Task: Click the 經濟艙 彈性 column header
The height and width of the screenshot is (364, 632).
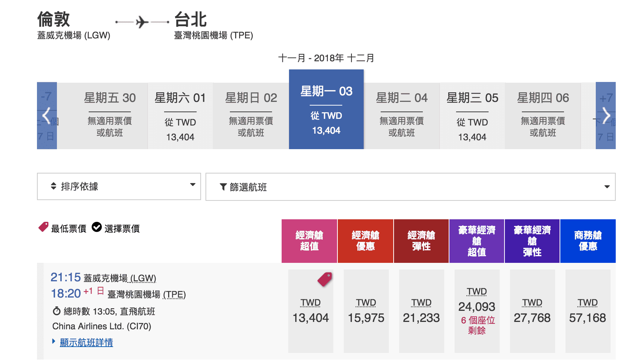Action: pos(421,241)
